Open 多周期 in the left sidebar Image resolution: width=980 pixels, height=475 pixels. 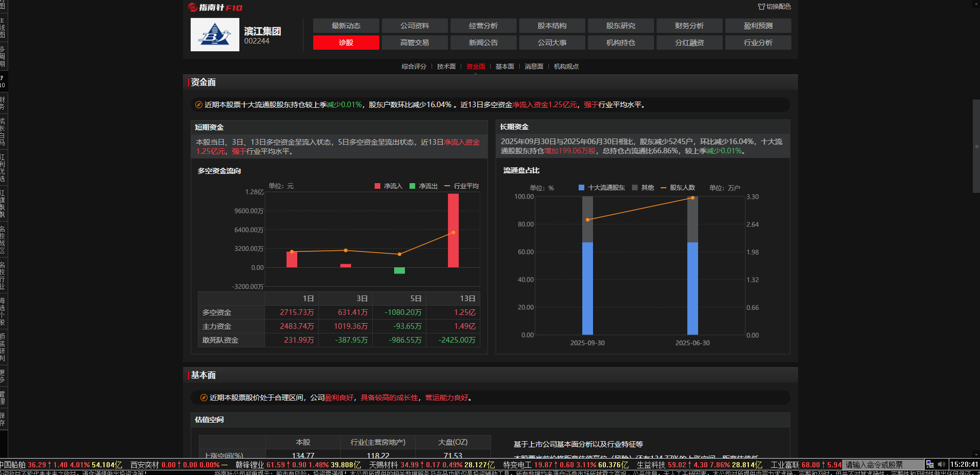pos(3,56)
